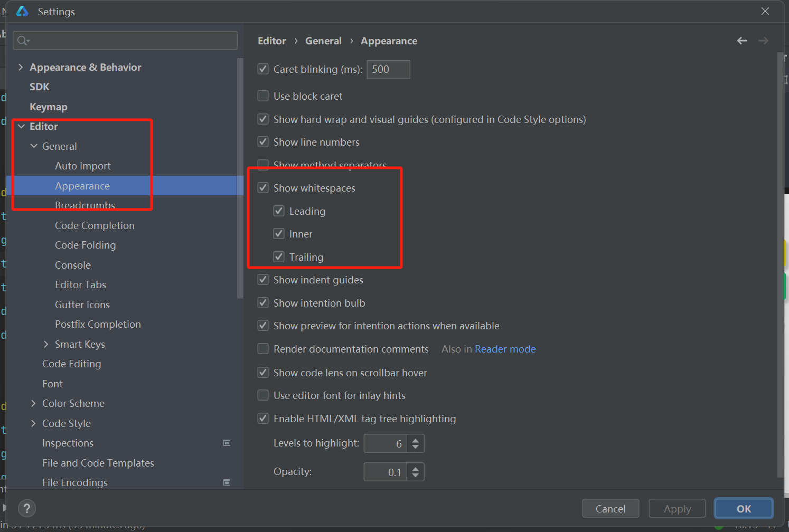This screenshot has height=532, width=789.
Task: Collapse the Editor tree node chevron
Action: [21, 126]
